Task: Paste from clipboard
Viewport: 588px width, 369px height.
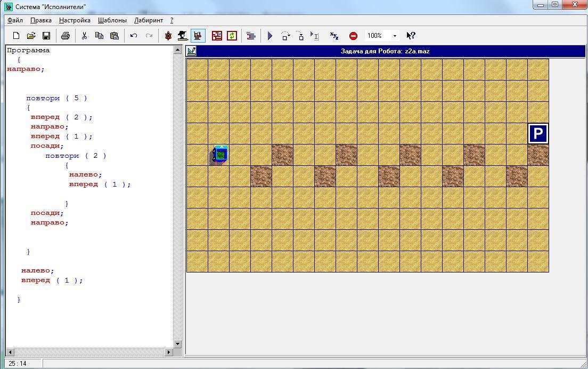Action: pyautogui.click(x=115, y=36)
